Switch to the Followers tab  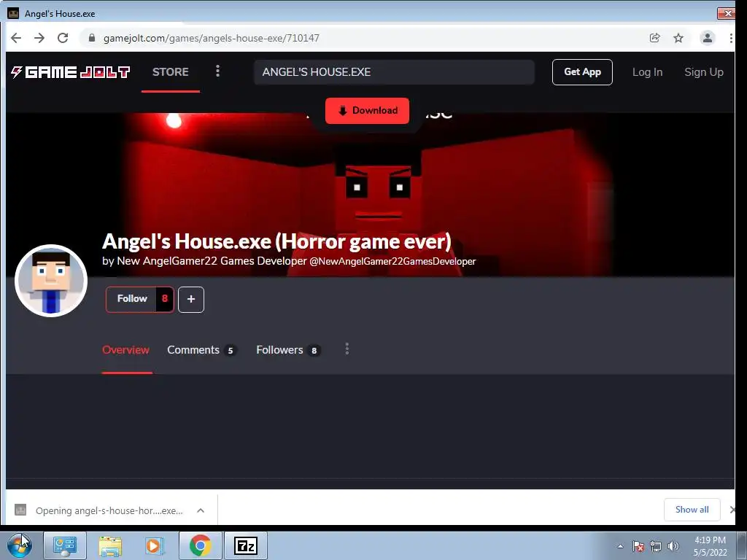[x=288, y=350]
